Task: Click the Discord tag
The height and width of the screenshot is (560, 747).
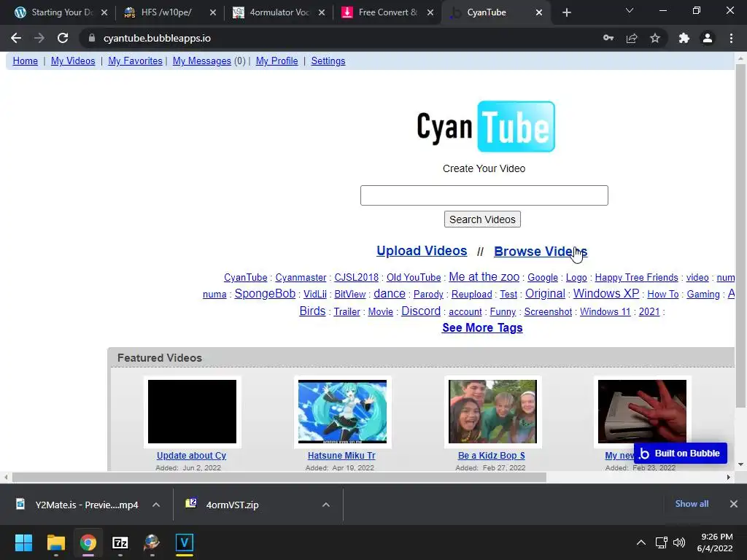Action: (421, 311)
